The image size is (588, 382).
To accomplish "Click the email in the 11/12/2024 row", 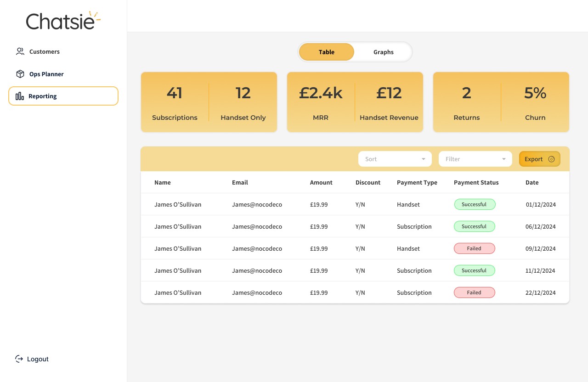I will coord(257,270).
